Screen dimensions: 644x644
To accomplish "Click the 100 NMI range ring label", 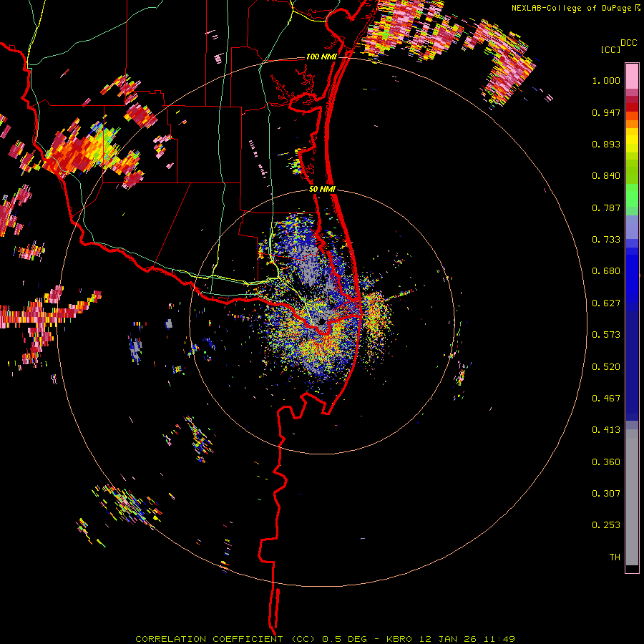I will click(321, 57).
